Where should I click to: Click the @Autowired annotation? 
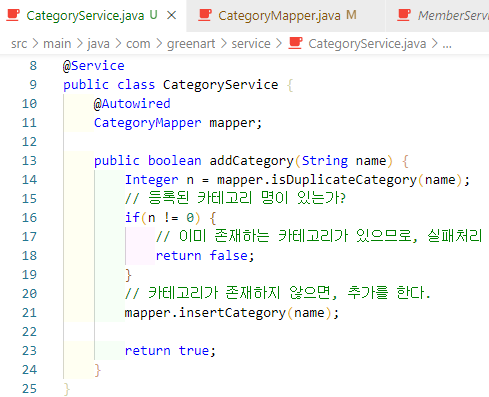tap(132, 104)
